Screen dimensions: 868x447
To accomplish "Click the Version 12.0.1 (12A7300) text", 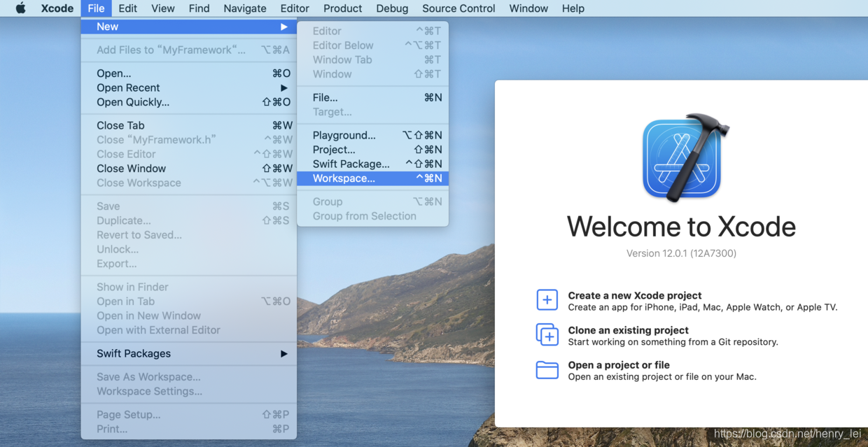I will [x=681, y=253].
